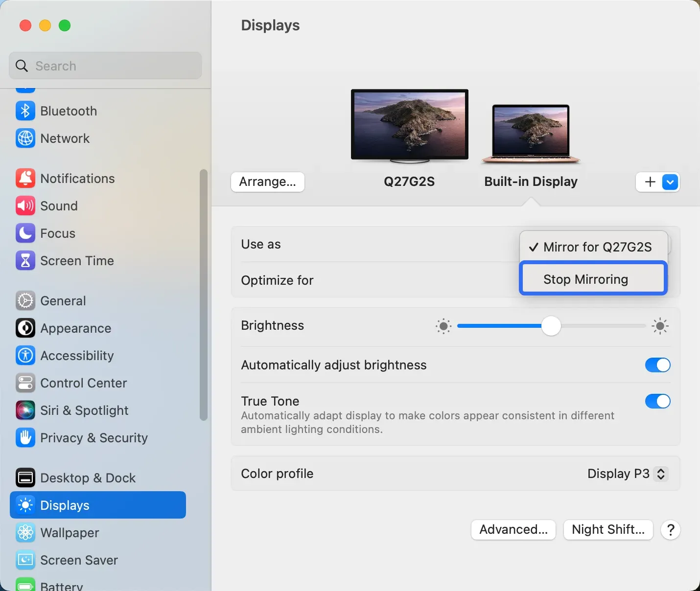Open the Screen Time sidebar label

[x=77, y=261]
